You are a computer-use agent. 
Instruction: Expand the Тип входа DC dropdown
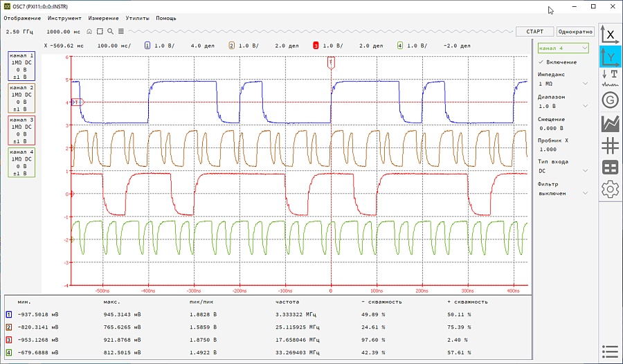[x=563, y=171]
